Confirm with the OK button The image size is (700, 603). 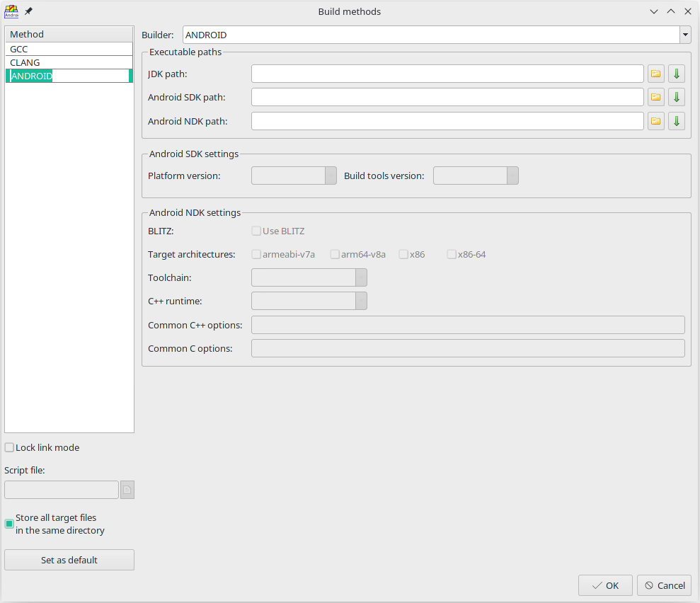605,585
